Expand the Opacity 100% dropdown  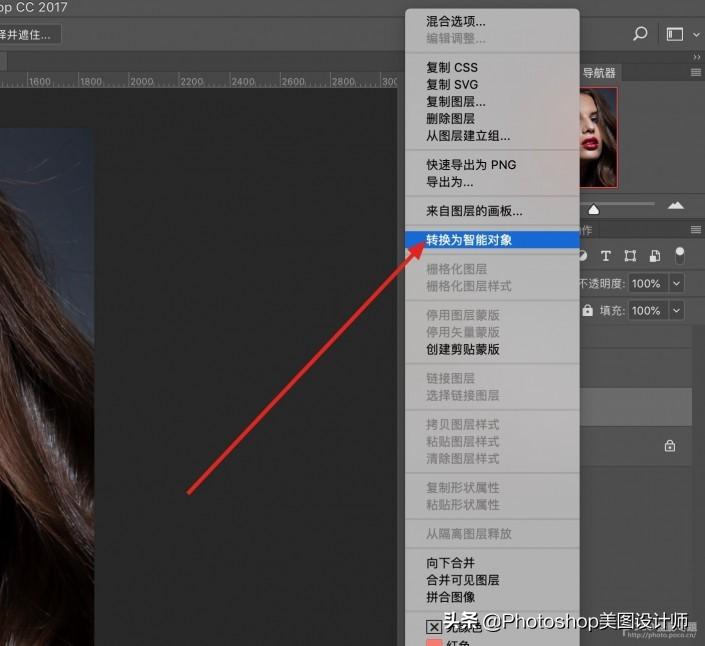coord(677,284)
